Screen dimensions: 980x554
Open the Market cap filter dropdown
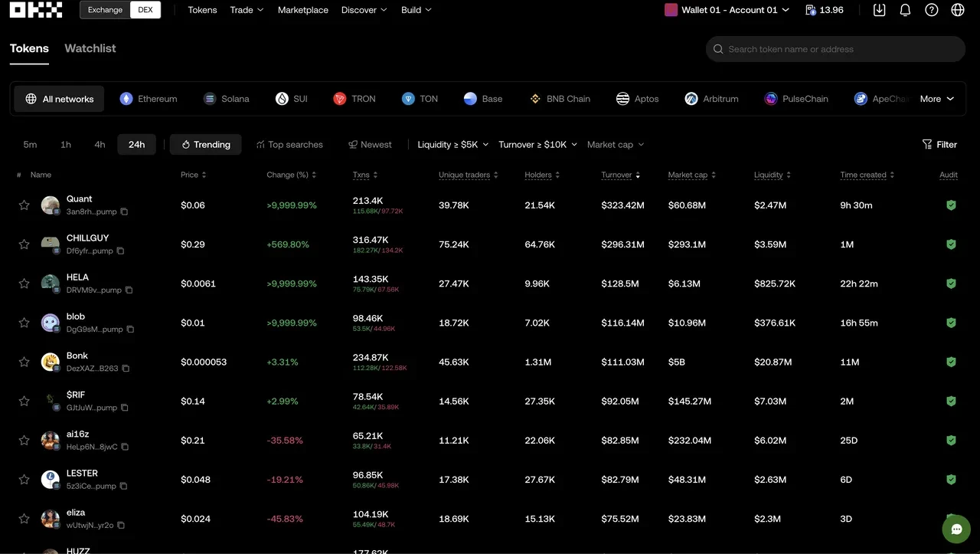pyautogui.click(x=616, y=144)
